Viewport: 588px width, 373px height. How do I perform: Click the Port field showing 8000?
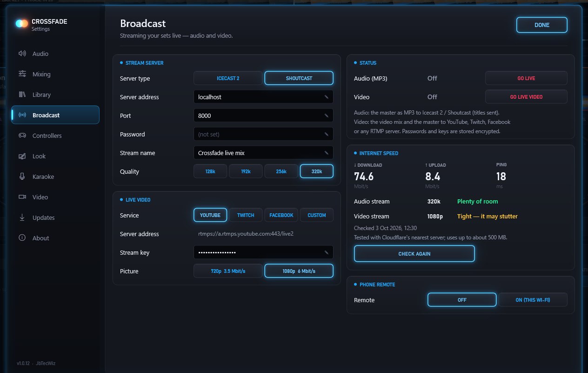tap(263, 115)
